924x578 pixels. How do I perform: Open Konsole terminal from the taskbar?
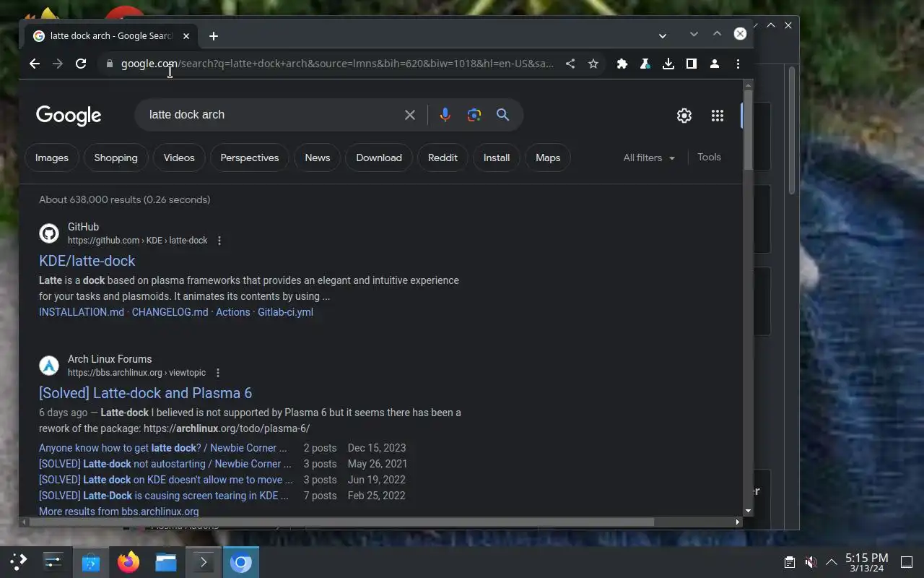pos(204,561)
